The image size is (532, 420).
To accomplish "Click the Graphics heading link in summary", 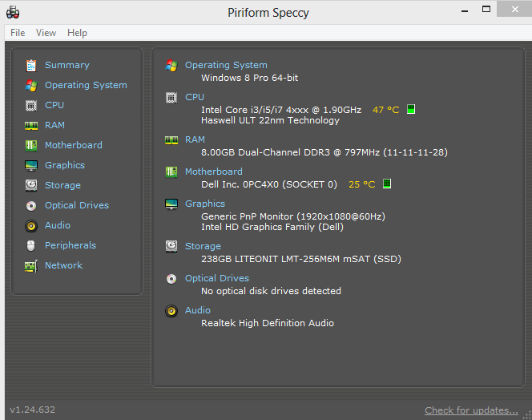I will (x=205, y=204).
